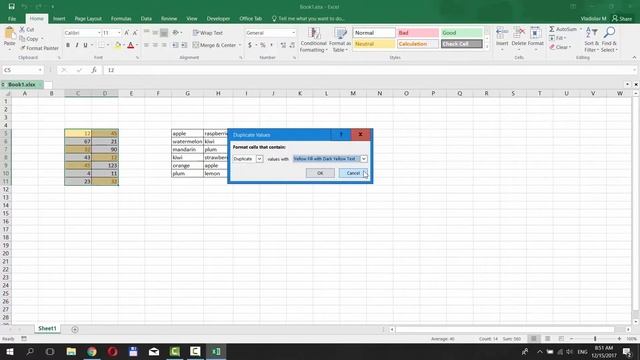The height and width of the screenshot is (360, 640).
Task: Switch to the Page Layout tab
Action: (88, 18)
